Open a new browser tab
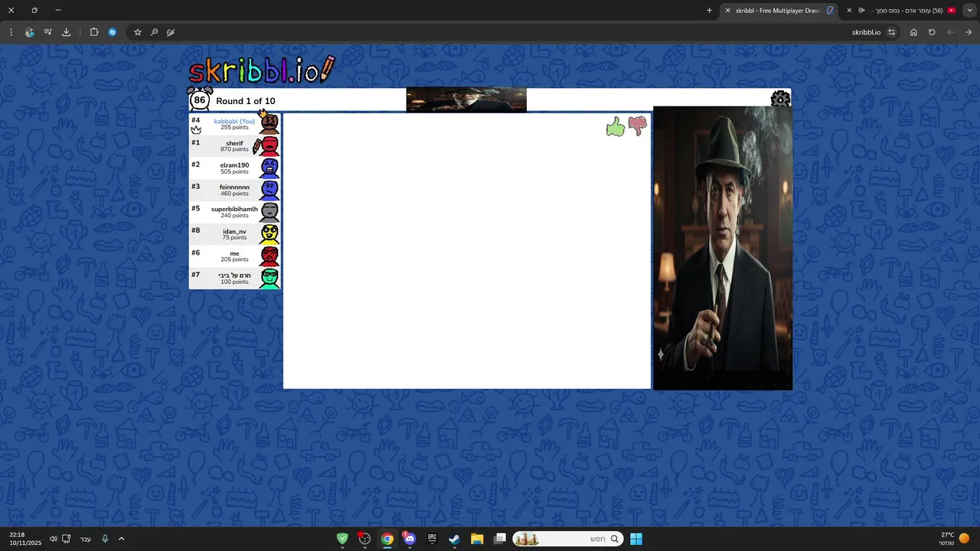Image resolution: width=980 pixels, height=551 pixels. coord(709,11)
